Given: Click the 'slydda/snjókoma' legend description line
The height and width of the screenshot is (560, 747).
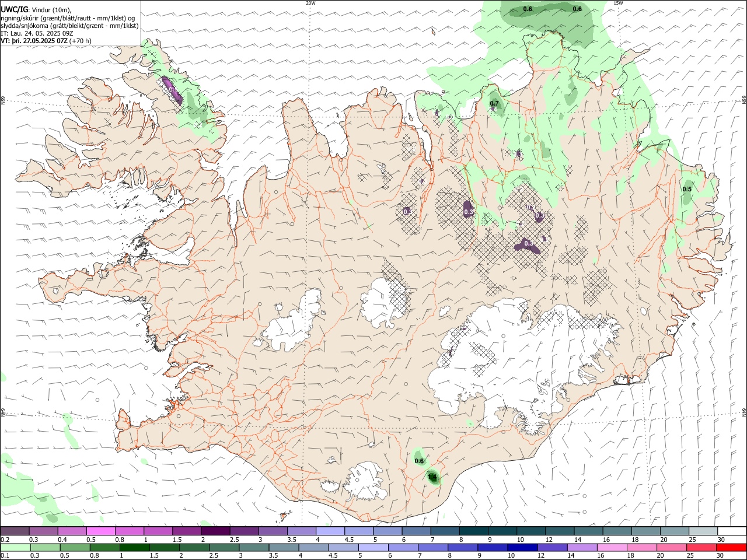Looking at the screenshot, I should 69,26.
